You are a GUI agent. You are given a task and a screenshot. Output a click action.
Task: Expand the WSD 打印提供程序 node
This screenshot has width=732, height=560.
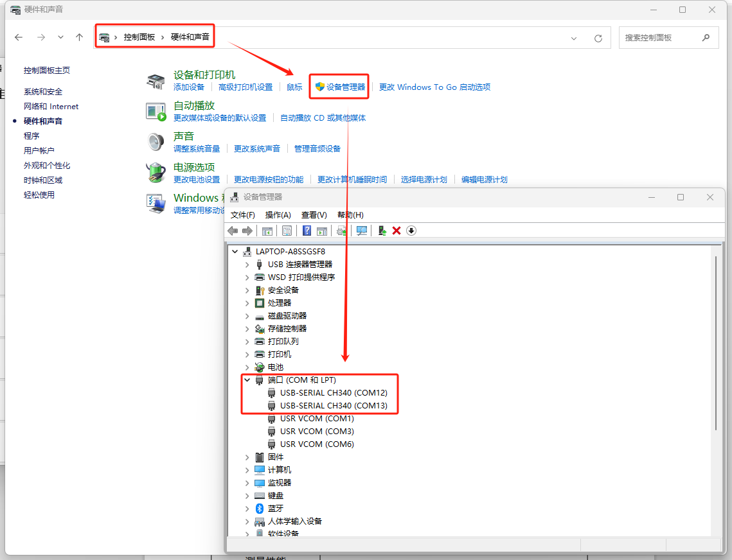pos(247,277)
